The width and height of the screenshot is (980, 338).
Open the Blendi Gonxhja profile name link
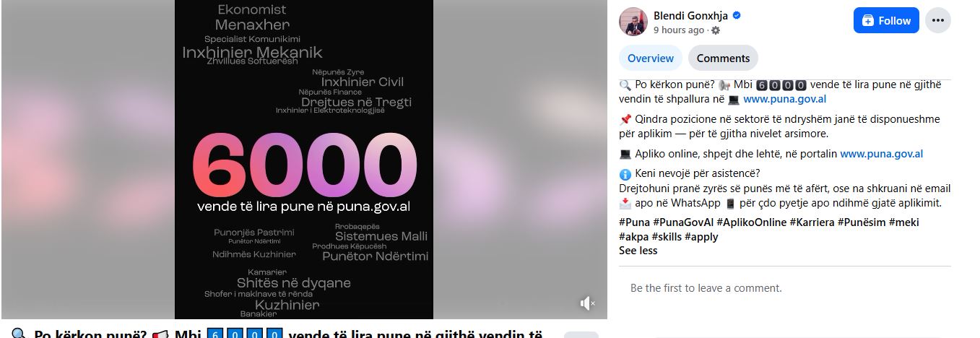tap(691, 15)
